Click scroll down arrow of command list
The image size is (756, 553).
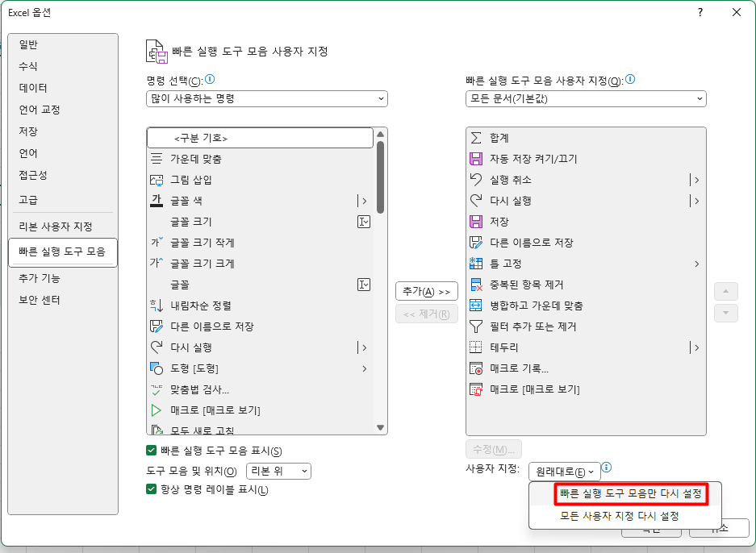(380, 428)
